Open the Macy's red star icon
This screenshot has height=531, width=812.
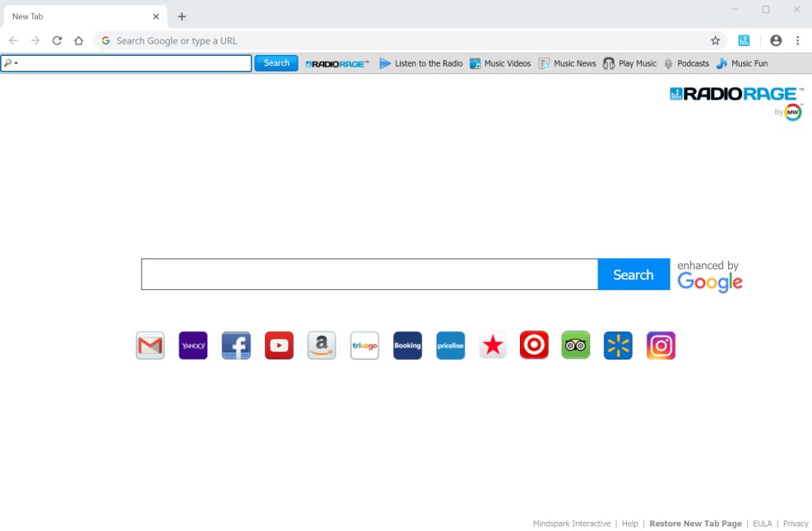[493, 345]
